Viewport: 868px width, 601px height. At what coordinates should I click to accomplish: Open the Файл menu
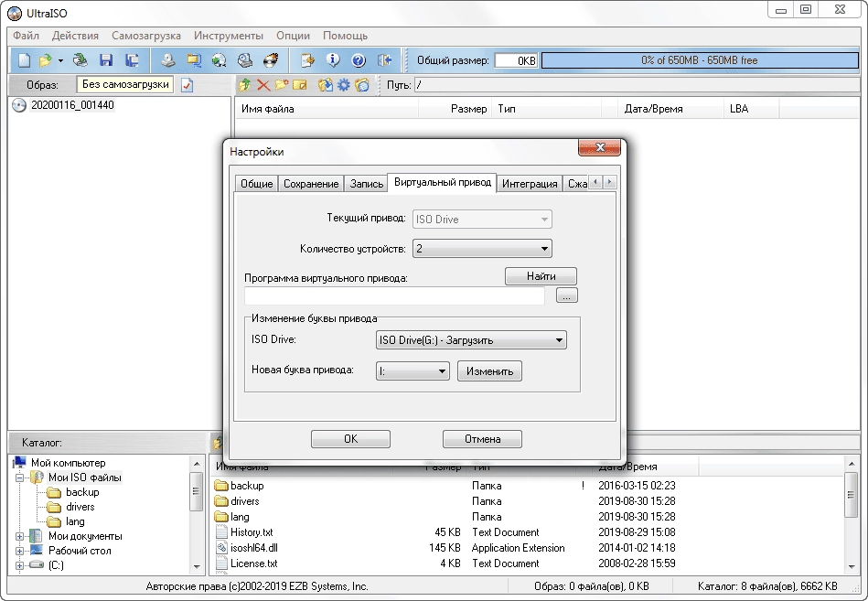point(26,36)
